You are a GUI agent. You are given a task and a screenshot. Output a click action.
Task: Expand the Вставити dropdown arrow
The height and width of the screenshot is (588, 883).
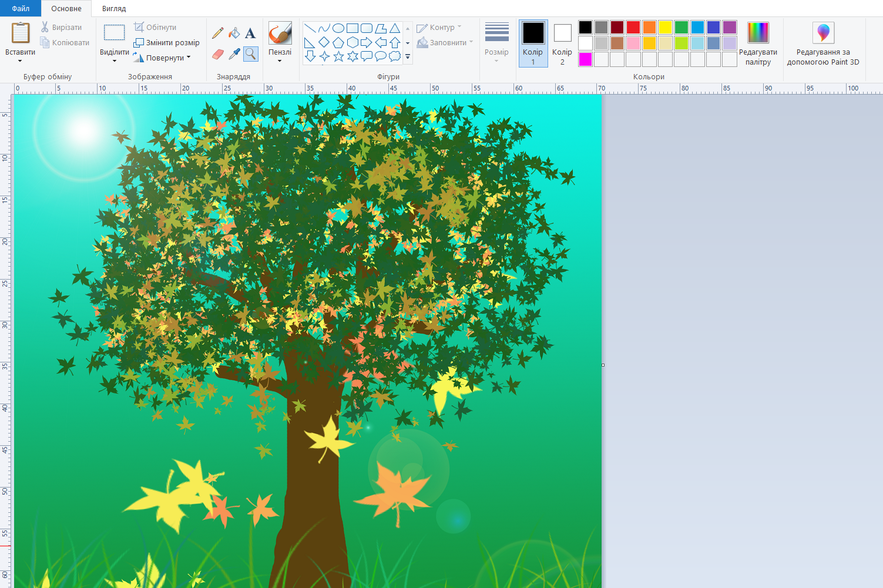[20, 61]
